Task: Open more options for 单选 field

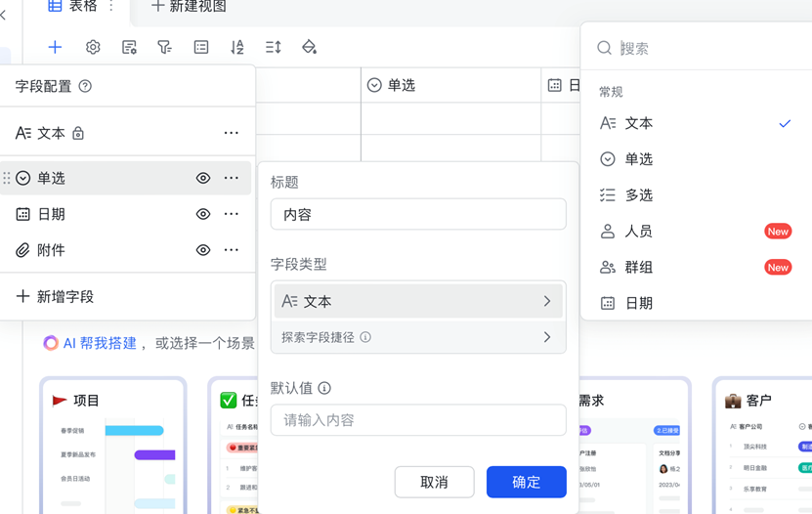Action: pos(231,178)
